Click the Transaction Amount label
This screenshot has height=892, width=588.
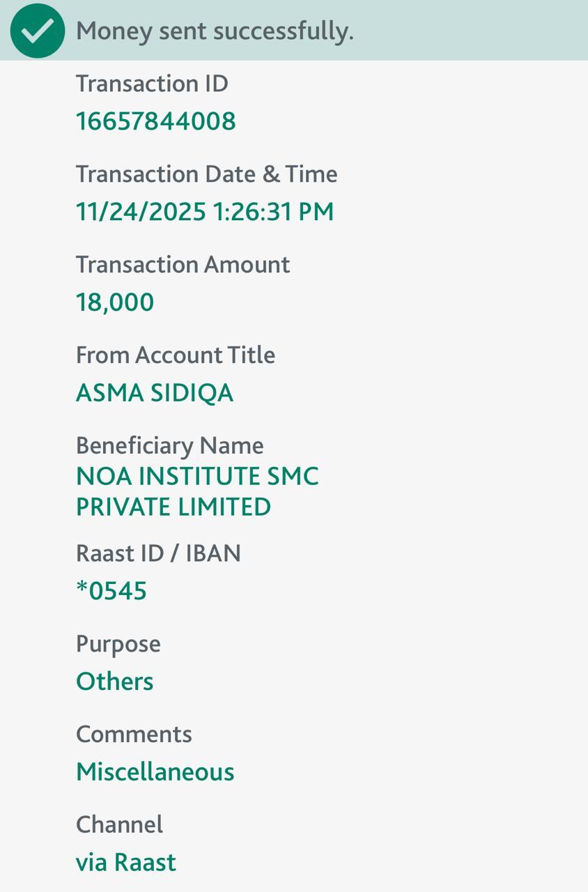[183, 265]
